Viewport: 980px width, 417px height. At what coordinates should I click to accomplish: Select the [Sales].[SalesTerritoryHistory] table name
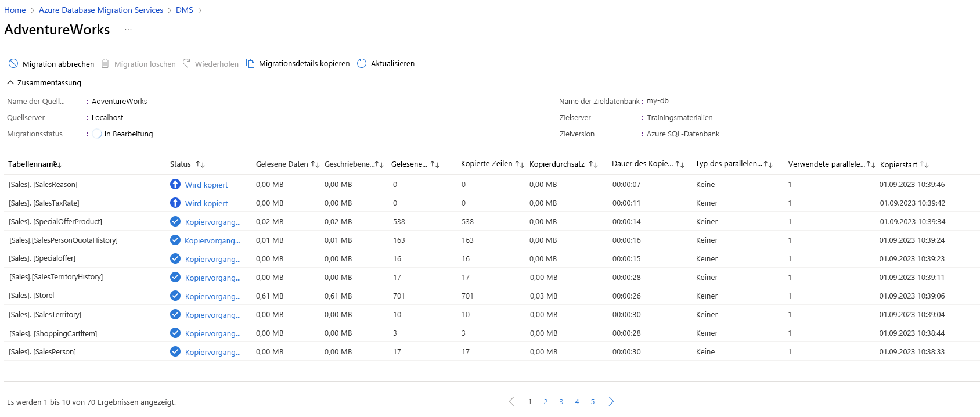[x=56, y=277]
